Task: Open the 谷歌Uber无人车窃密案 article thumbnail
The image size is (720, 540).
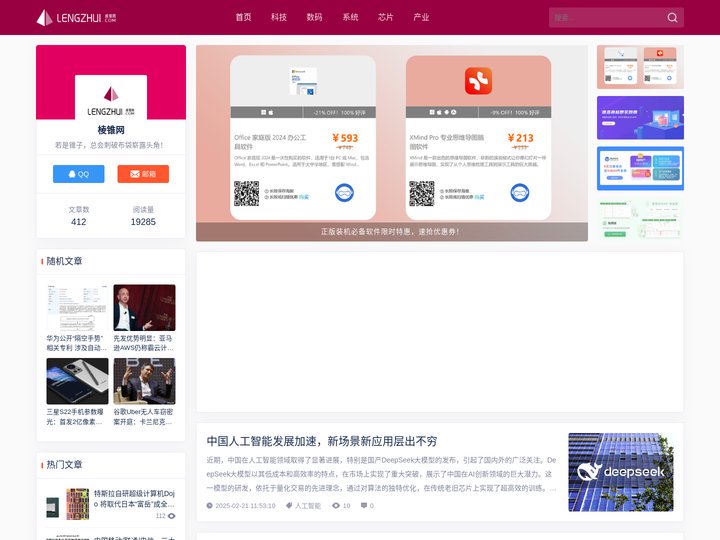Action: [x=144, y=381]
